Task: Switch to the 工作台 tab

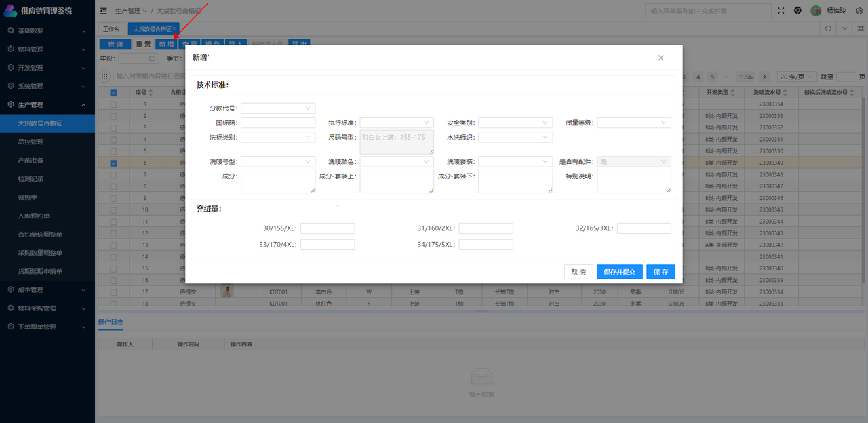Action: pyautogui.click(x=111, y=29)
